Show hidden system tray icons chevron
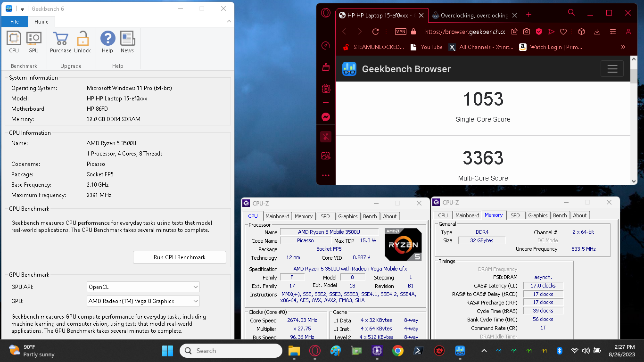This screenshot has height=362, width=644. pos(484,351)
